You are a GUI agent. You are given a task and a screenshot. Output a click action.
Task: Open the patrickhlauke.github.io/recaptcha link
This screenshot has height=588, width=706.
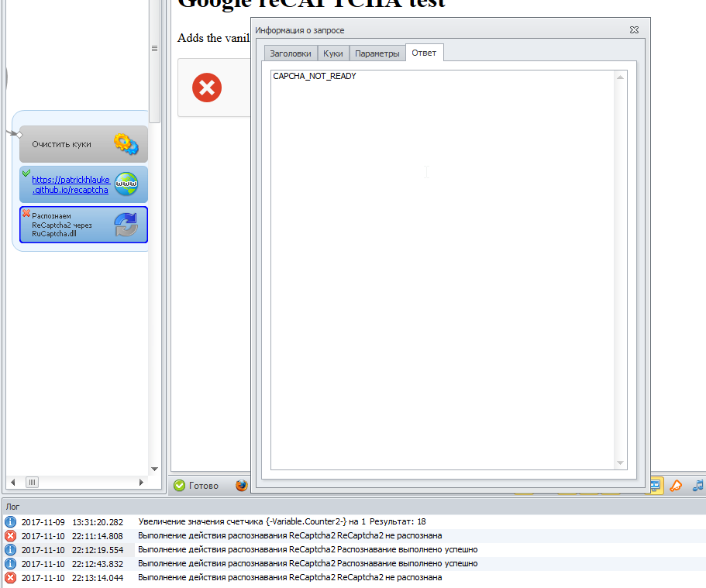[71, 184]
